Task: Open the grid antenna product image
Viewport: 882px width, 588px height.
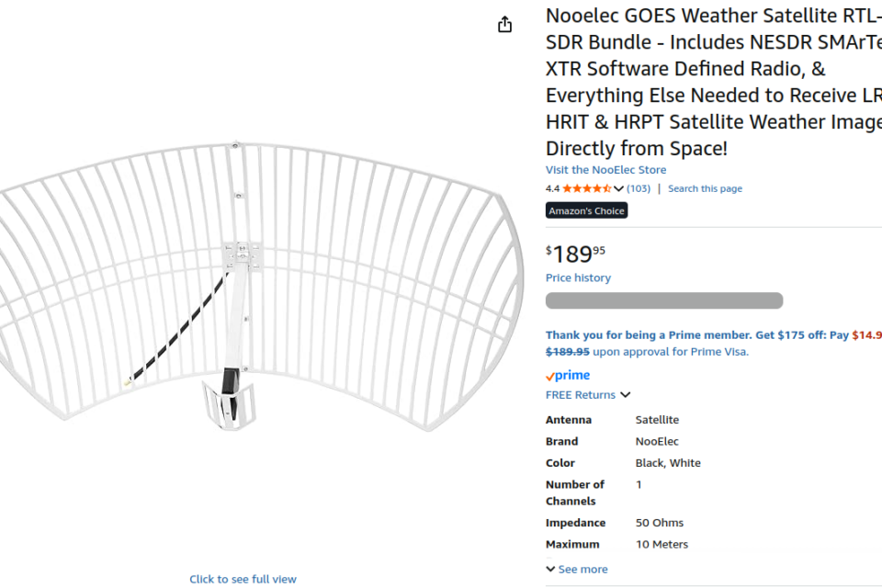Action: pos(257,285)
